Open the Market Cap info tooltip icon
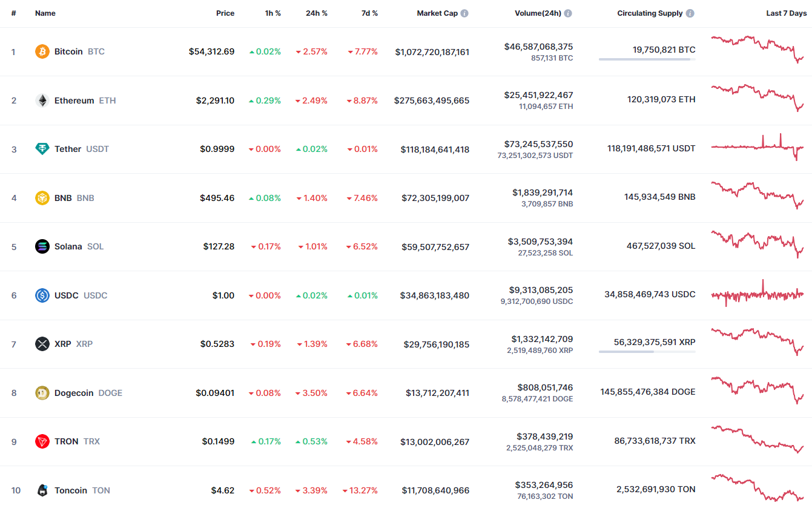Viewport: 812px width, 514px height. coord(464,13)
